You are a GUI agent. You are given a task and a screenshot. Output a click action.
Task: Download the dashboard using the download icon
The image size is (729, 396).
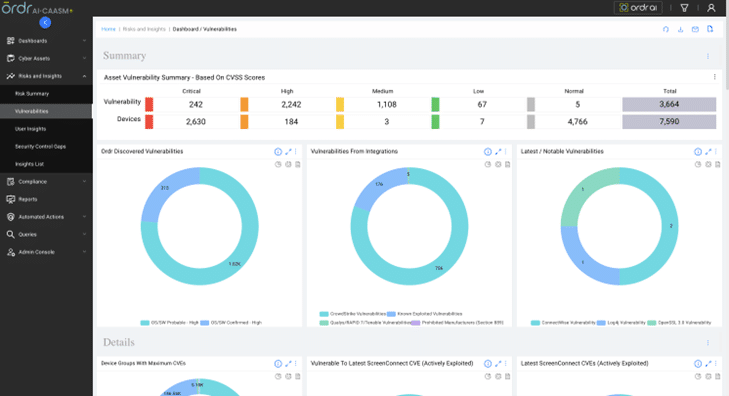coord(680,29)
